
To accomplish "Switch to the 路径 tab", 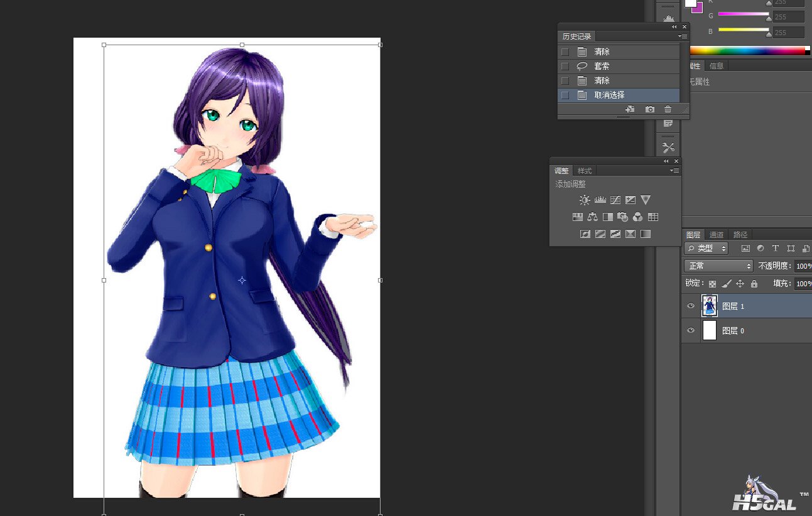I will point(740,235).
